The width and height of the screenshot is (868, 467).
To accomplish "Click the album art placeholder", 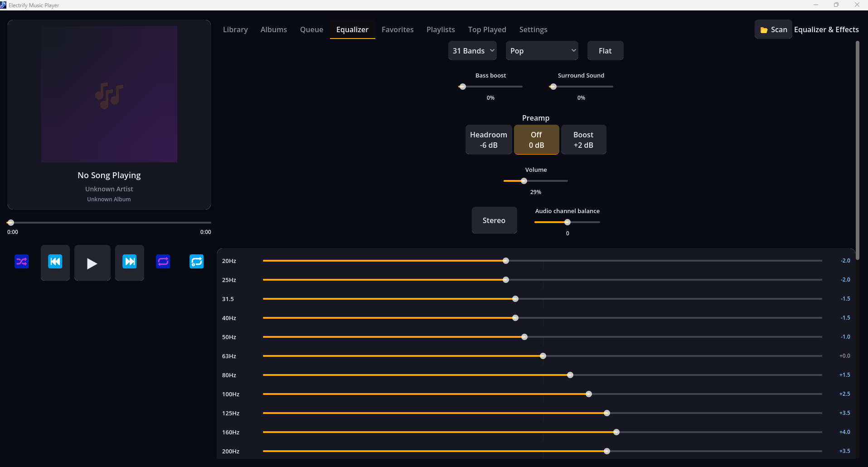I will click(x=109, y=94).
